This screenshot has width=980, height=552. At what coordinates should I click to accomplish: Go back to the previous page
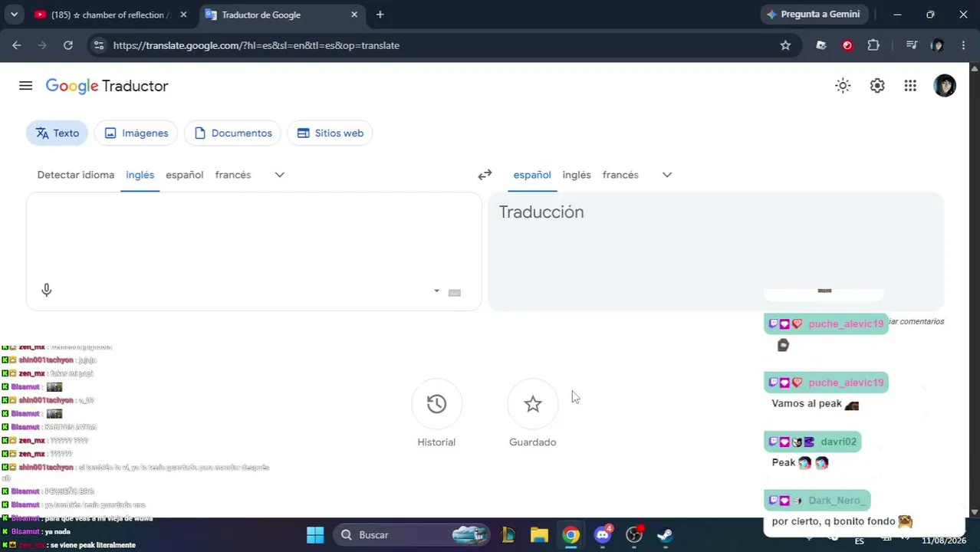pos(17,45)
